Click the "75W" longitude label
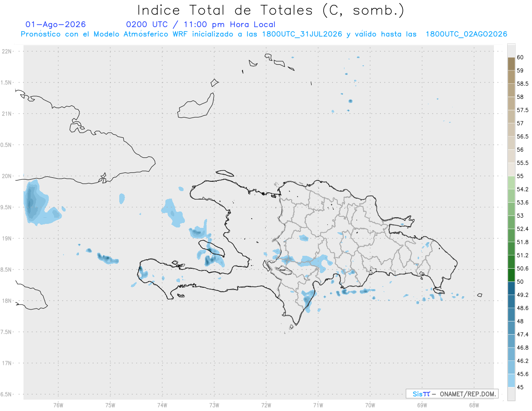Viewport: 532px width, 411px height. (x=110, y=405)
